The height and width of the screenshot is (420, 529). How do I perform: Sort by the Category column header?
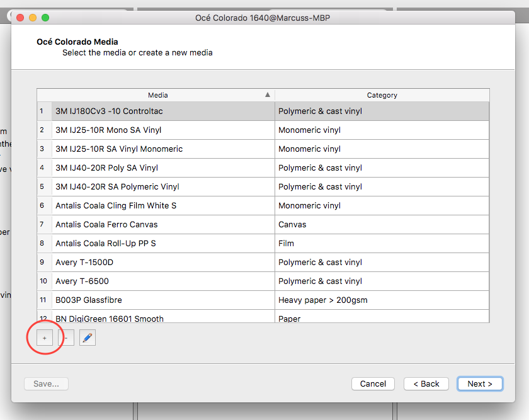click(382, 95)
